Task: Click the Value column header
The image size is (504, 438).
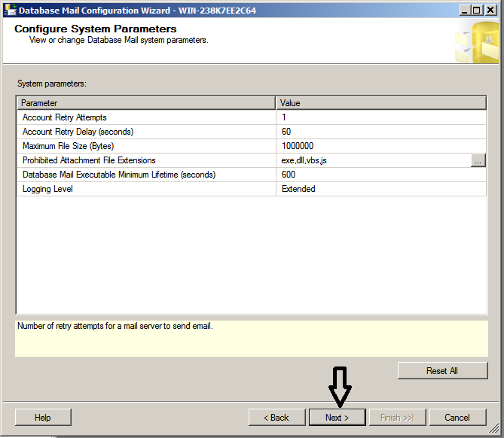Action: point(381,103)
